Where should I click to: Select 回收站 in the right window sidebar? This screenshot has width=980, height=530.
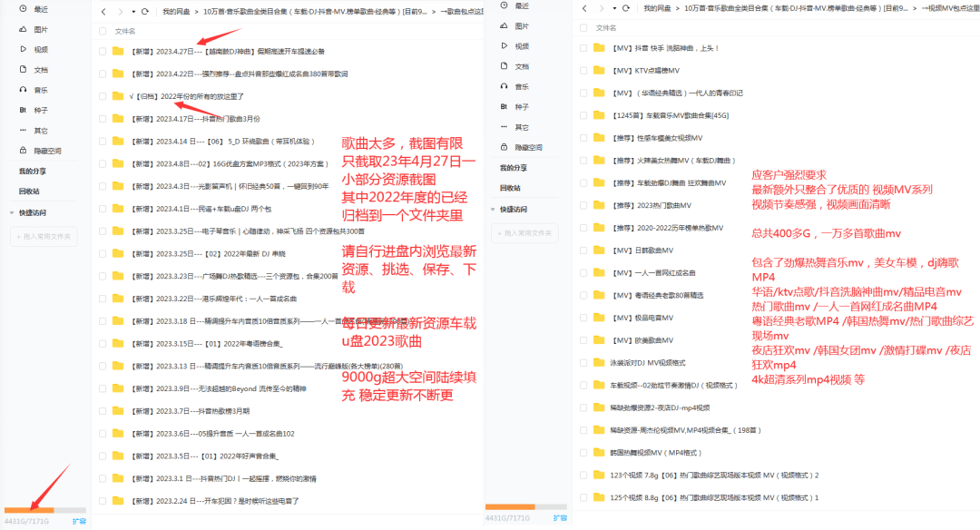point(511,188)
